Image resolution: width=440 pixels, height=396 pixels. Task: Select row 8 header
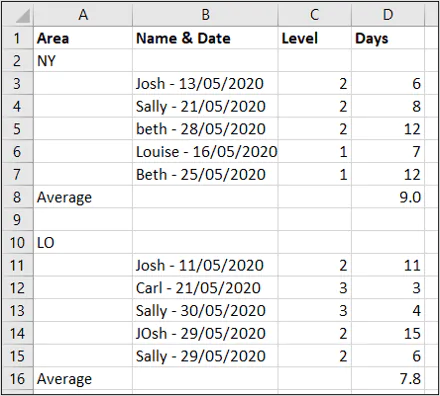pos(18,197)
